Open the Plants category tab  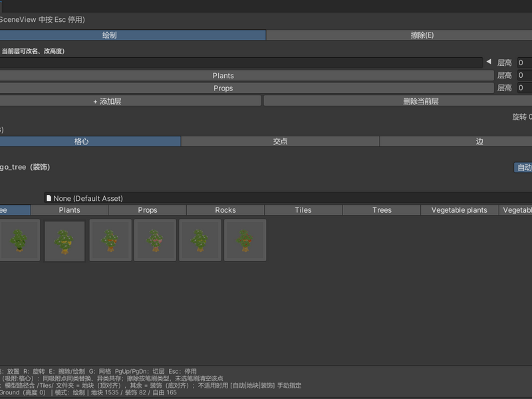(x=70, y=210)
